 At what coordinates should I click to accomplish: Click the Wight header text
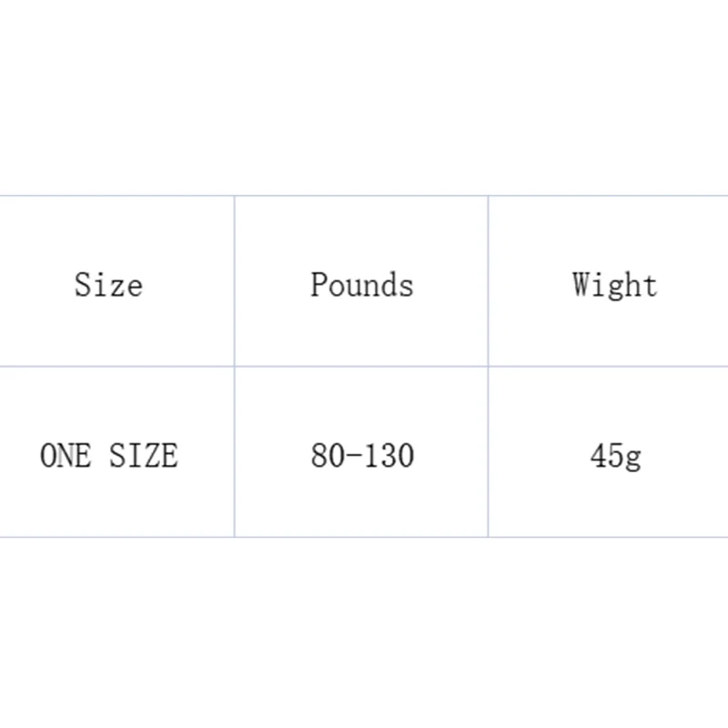click(614, 285)
